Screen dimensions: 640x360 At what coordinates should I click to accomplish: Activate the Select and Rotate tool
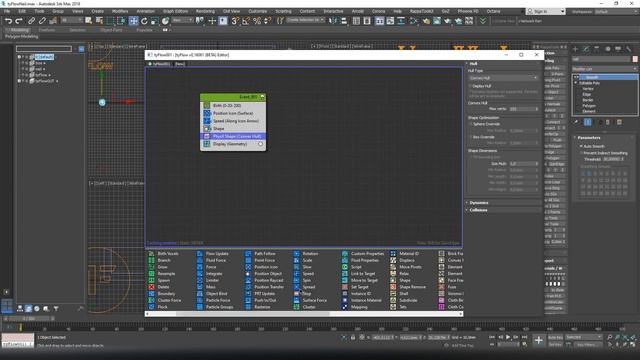tap(144, 20)
